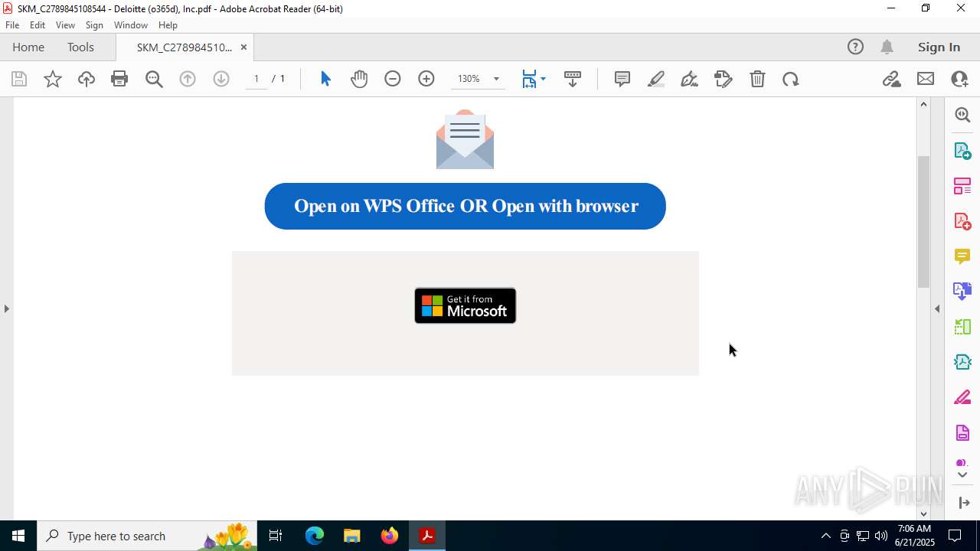Zoom out with minus icon
The width and height of the screenshot is (980, 551).
tap(393, 79)
